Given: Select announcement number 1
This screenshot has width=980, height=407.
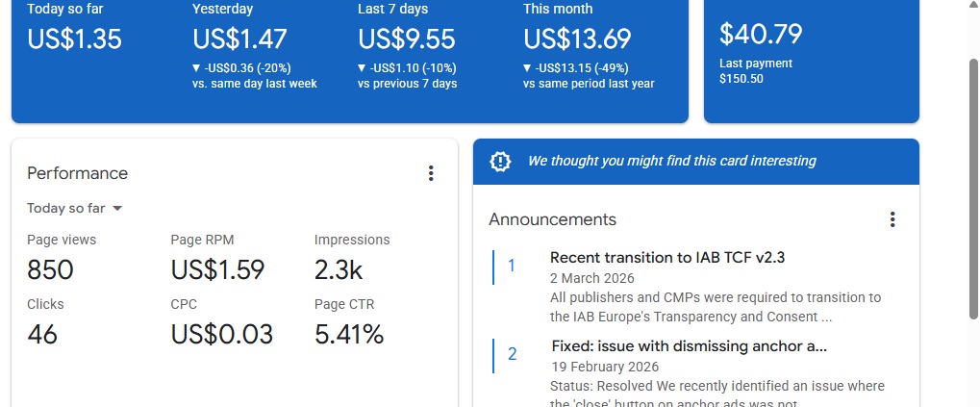Looking at the screenshot, I should (512, 267).
